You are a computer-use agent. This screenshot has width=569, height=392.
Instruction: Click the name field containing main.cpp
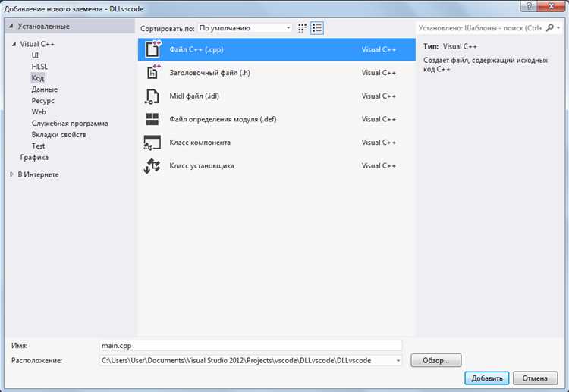(x=250, y=346)
